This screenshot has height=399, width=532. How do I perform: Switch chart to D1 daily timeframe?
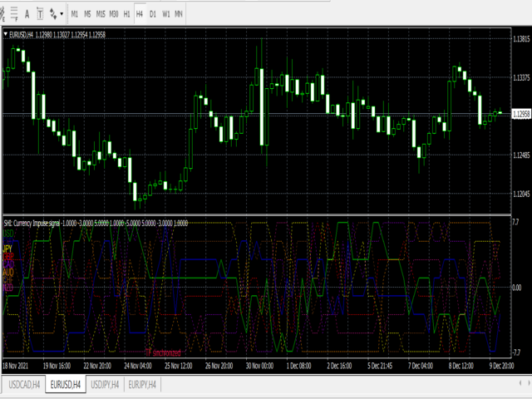pyautogui.click(x=153, y=14)
